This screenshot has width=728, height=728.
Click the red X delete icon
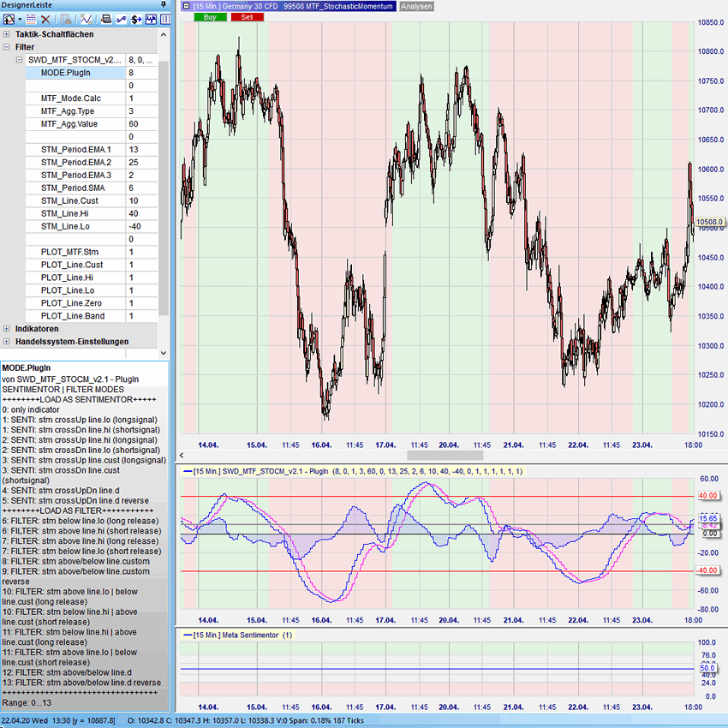[x=45, y=19]
